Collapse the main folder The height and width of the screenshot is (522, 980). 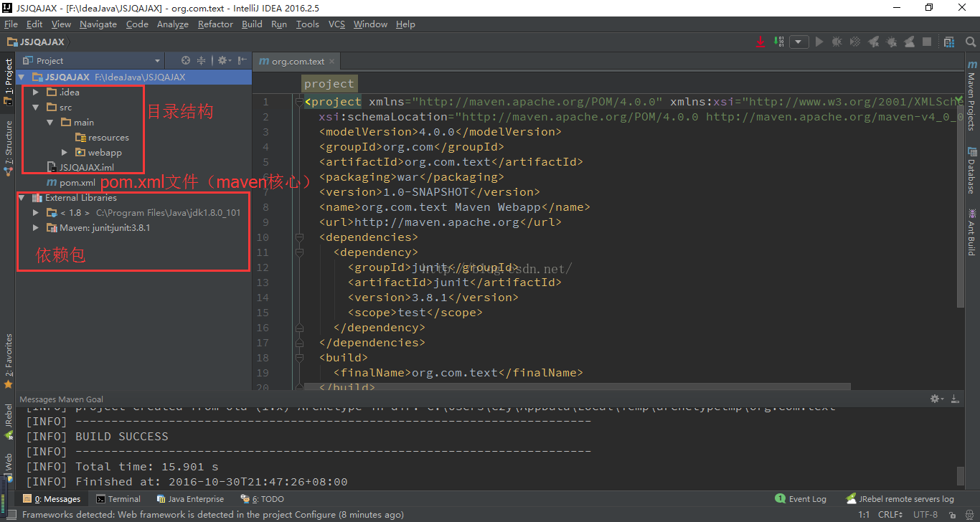(x=50, y=122)
